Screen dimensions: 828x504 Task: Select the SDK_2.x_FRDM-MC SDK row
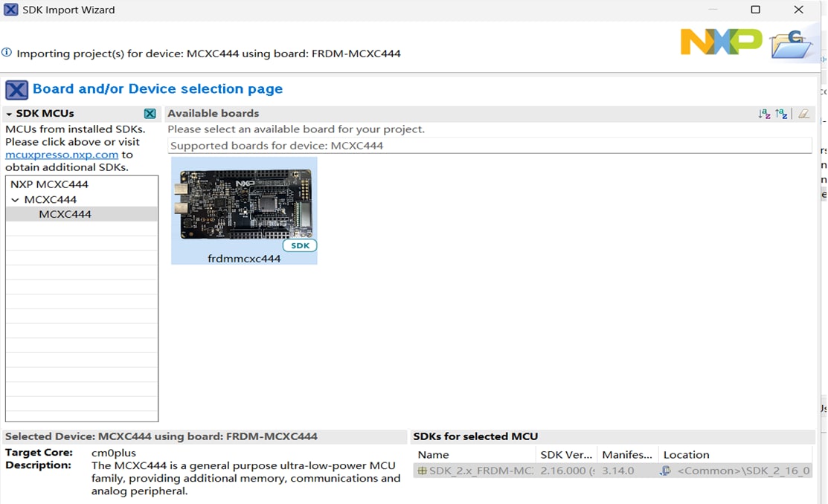[x=476, y=471]
